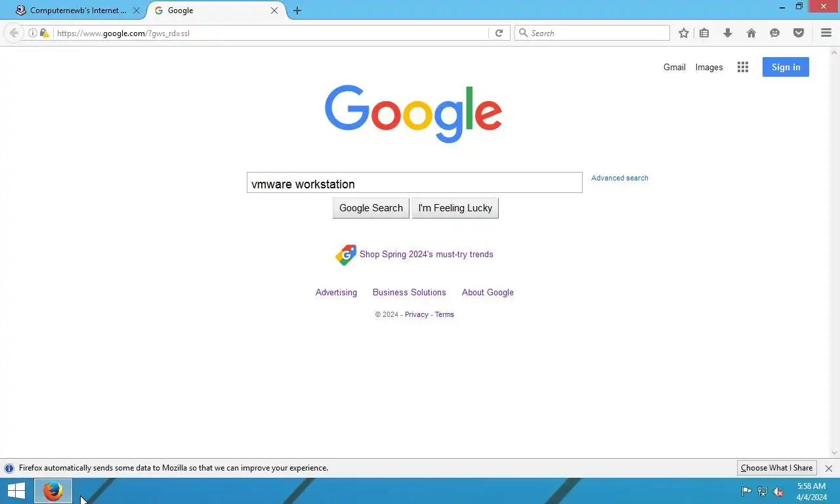Screen dimensions: 840x504
Task: Open the Gmail link
Action: pos(675,67)
